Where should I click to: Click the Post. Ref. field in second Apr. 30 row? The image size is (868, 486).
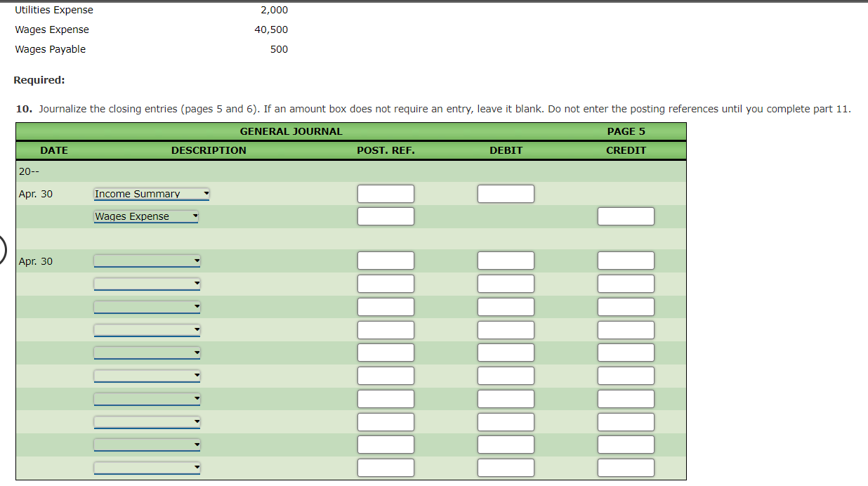coord(386,261)
